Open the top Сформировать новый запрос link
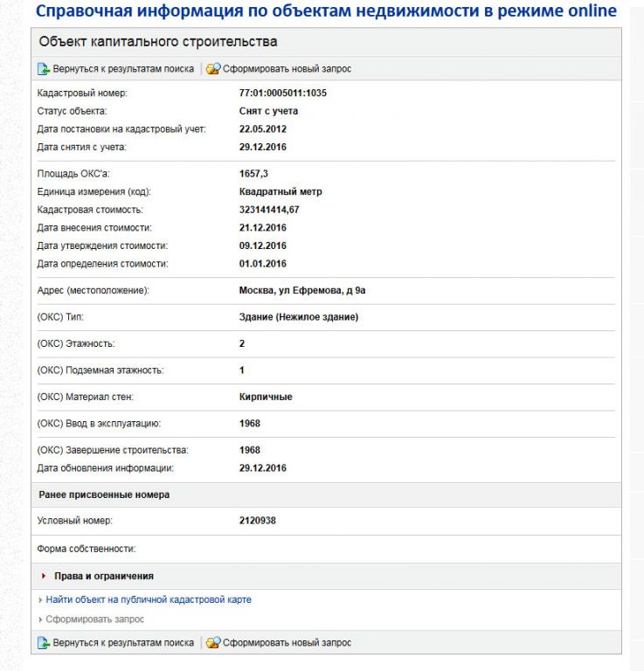The width and height of the screenshot is (644, 671). (x=287, y=69)
